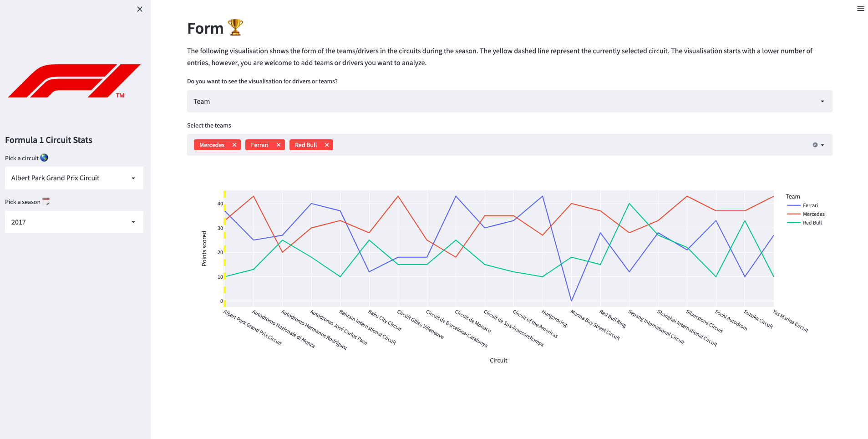Screen dimensions: 868x439
Task: Remove the Red Bull tag via its X
Action: coord(327,145)
